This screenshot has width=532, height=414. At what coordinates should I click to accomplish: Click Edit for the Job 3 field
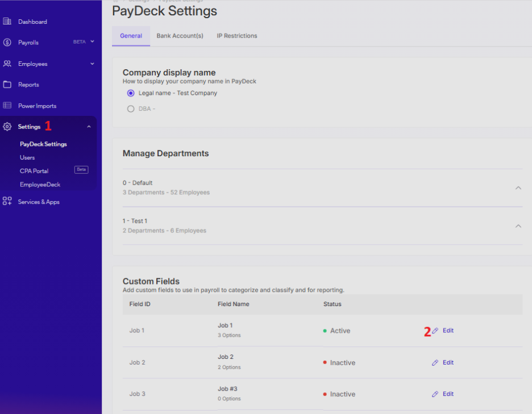coord(448,394)
